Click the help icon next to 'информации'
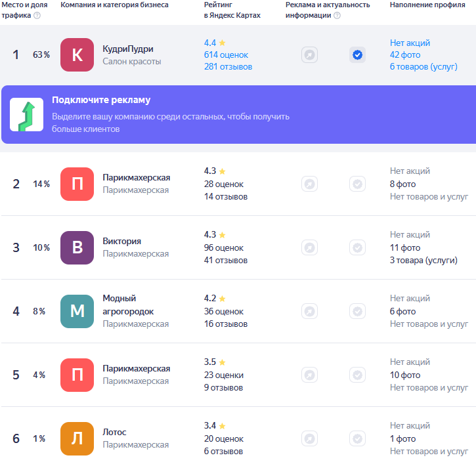 tap(337, 16)
